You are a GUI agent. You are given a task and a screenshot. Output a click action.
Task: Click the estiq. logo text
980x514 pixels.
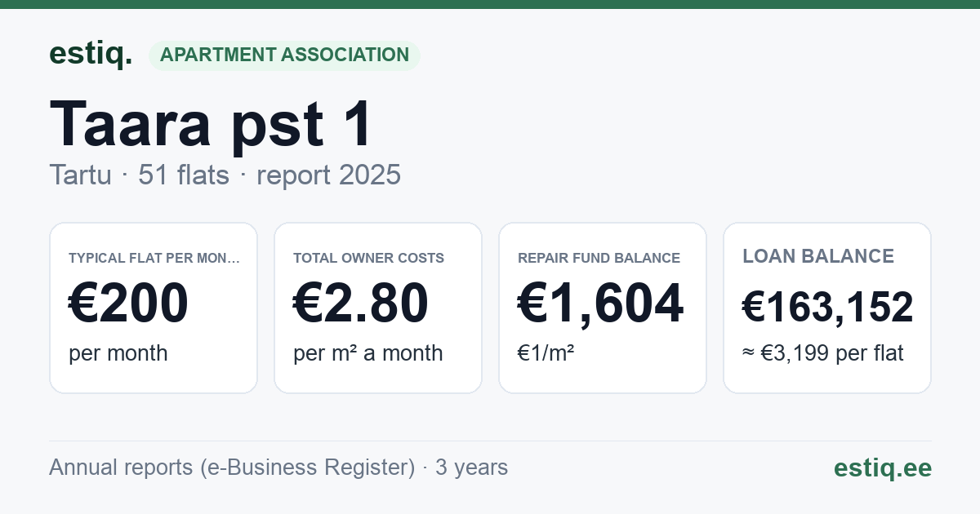click(x=91, y=54)
